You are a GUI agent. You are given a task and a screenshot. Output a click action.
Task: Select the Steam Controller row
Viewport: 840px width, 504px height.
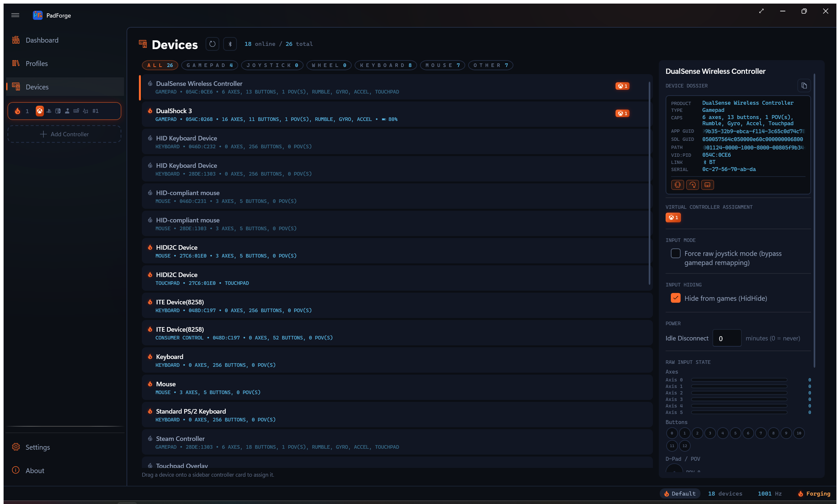(397, 443)
